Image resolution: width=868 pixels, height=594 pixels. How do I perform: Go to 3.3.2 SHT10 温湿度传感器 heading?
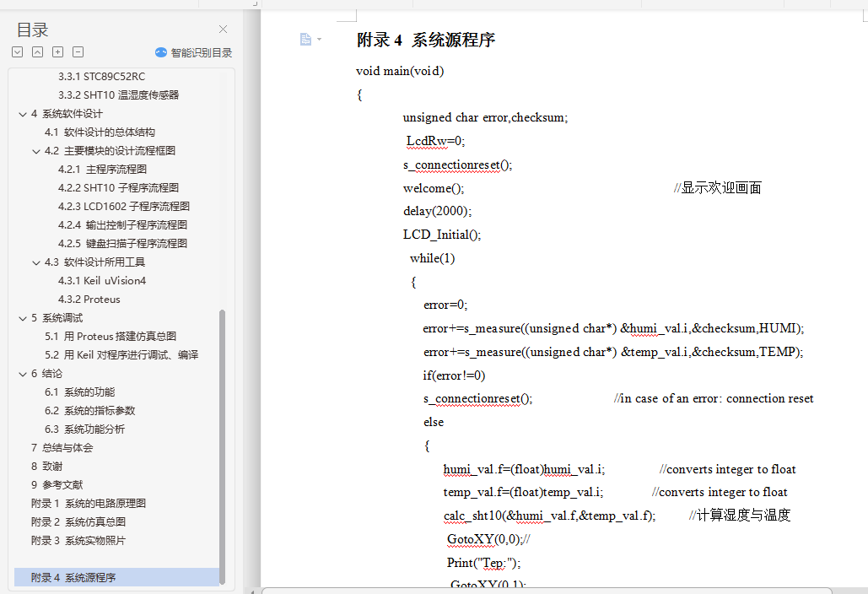[118, 95]
